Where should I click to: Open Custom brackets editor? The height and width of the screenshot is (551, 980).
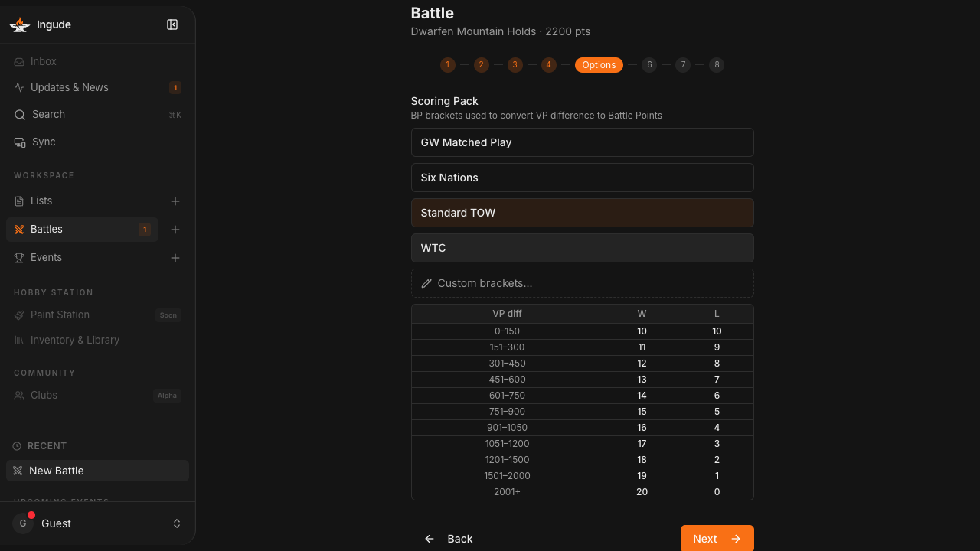click(x=583, y=283)
